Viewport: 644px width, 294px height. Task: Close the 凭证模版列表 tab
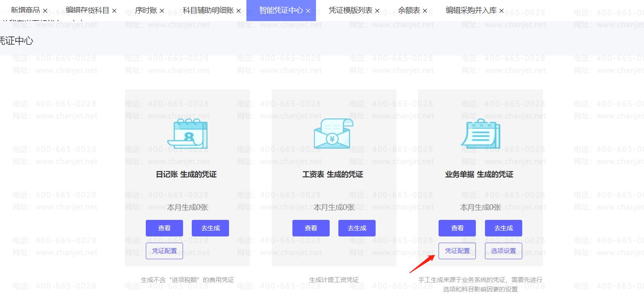click(x=377, y=11)
